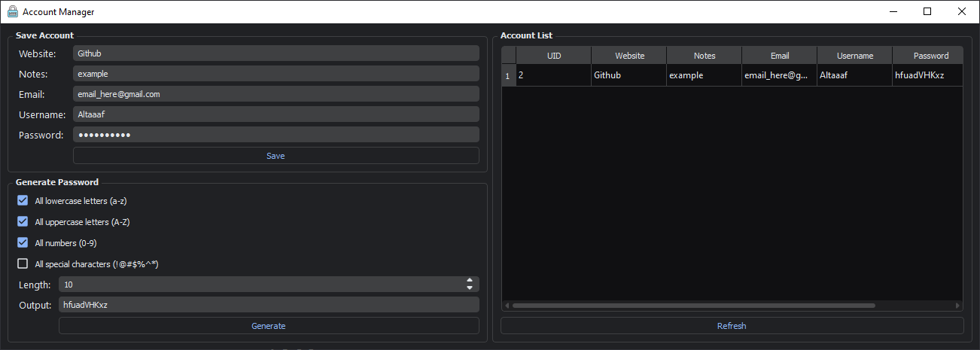Refresh the account list
The width and height of the screenshot is (980, 350).
732,326
